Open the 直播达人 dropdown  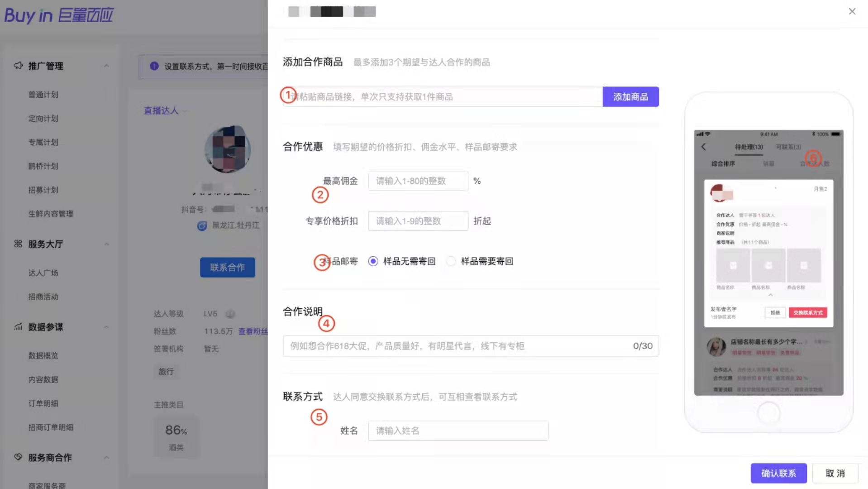coord(165,110)
